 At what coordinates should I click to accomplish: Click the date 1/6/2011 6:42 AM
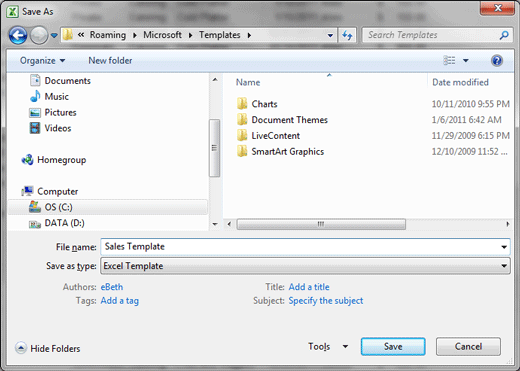[466, 120]
